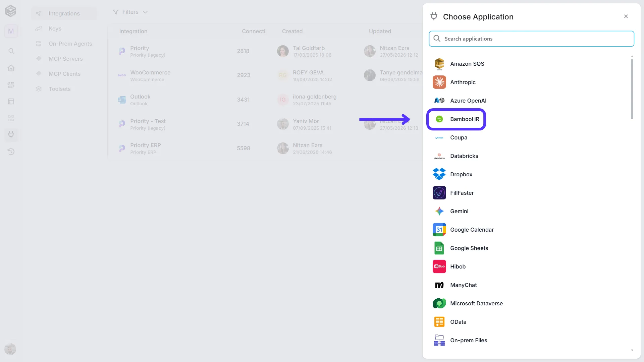644x362 pixels.
Task: Choose the Anthropic application icon
Action: click(x=439, y=82)
